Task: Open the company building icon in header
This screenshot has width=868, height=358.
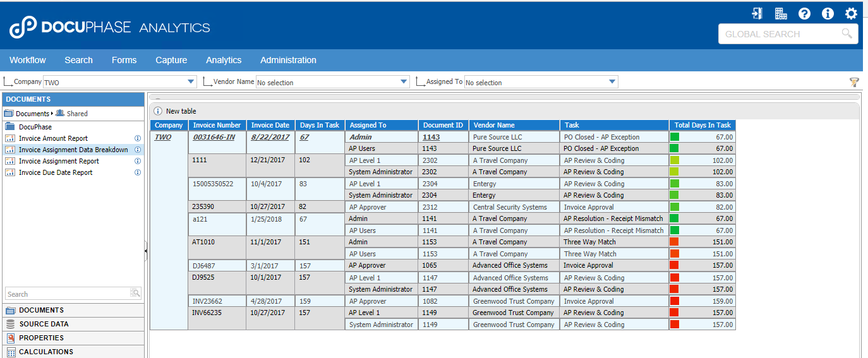Action: (x=781, y=13)
